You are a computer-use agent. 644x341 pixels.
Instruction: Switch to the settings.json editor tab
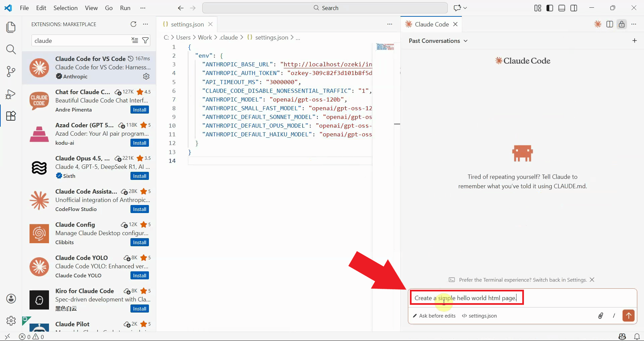[x=187, y=24]
